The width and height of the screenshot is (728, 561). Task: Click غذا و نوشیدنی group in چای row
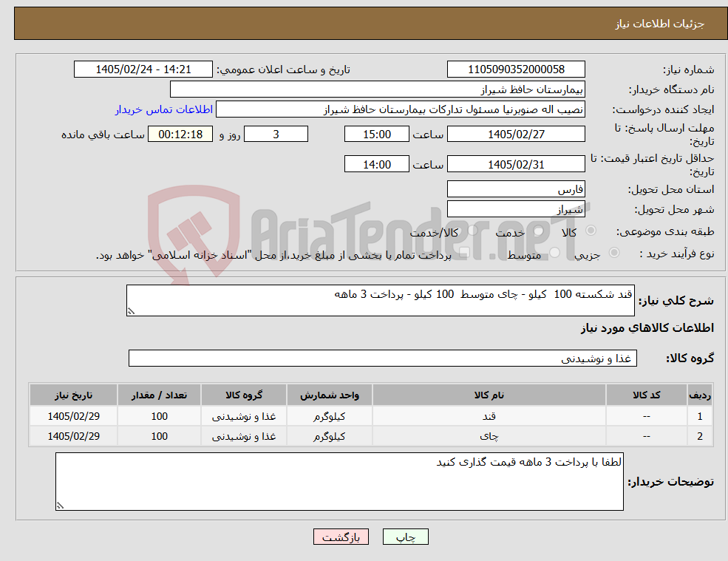pos(244,436)
